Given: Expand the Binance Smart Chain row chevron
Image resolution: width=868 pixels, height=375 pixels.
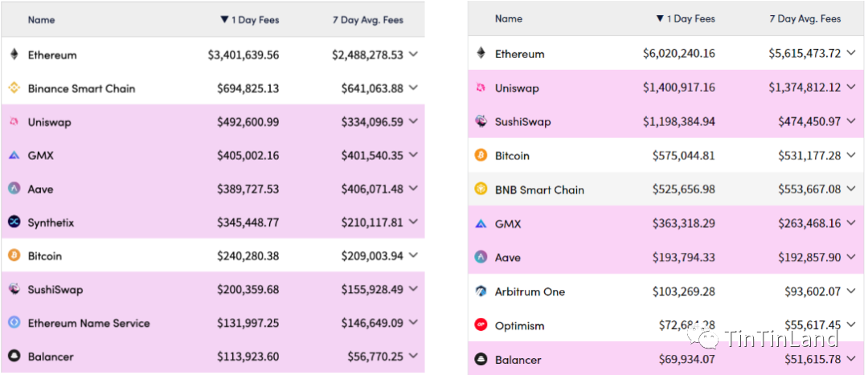Looking at the screenshot, I should tap(413, 88).
